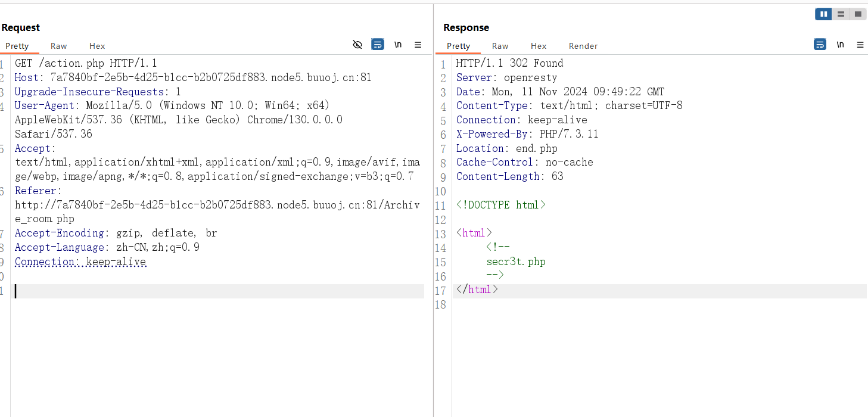868x417 pixels.
Task: Place the cursor on the empty last request line
Action: click(179, 291)
